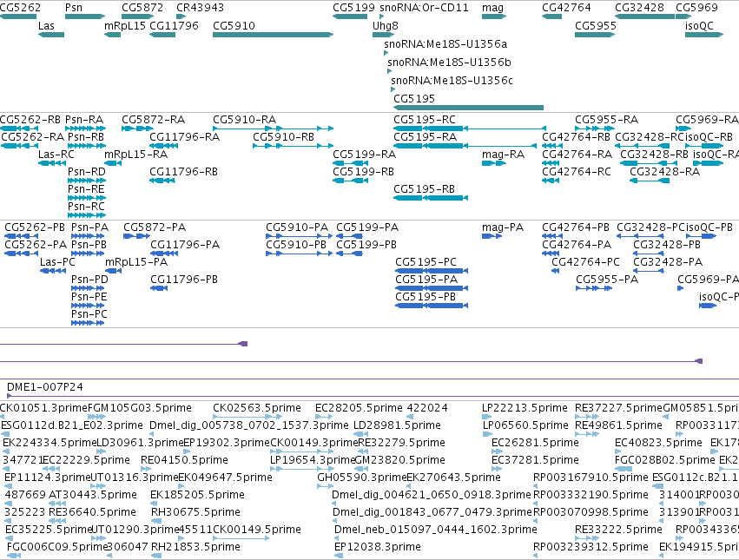Viewport: 739px width, 560px height.
Task: Select the snoRNA:Me18S-U1356c label
Action: pyautogui.click(x=452, y=81)
